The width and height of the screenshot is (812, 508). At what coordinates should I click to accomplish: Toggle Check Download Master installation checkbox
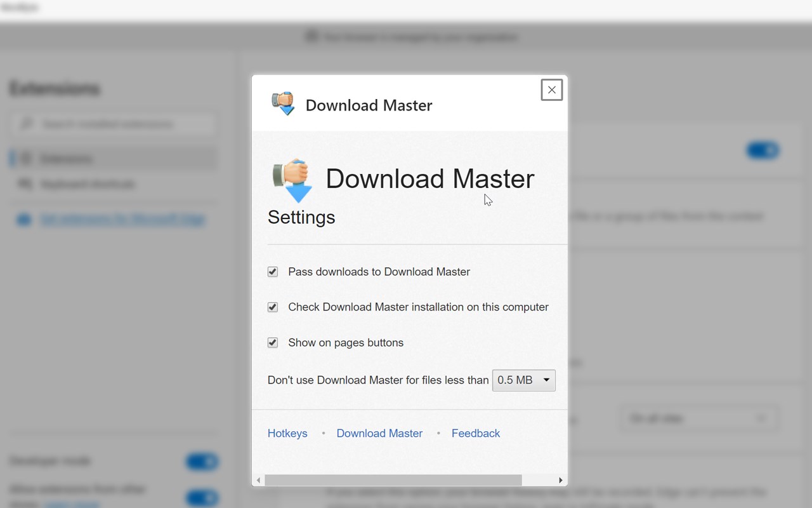pos(273,307)
